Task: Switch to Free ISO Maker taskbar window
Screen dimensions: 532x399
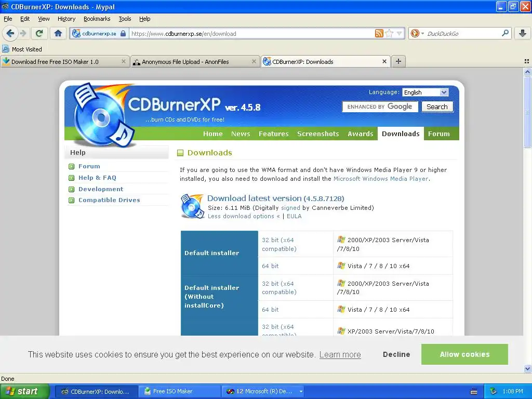Action: (x=179, y=391)
